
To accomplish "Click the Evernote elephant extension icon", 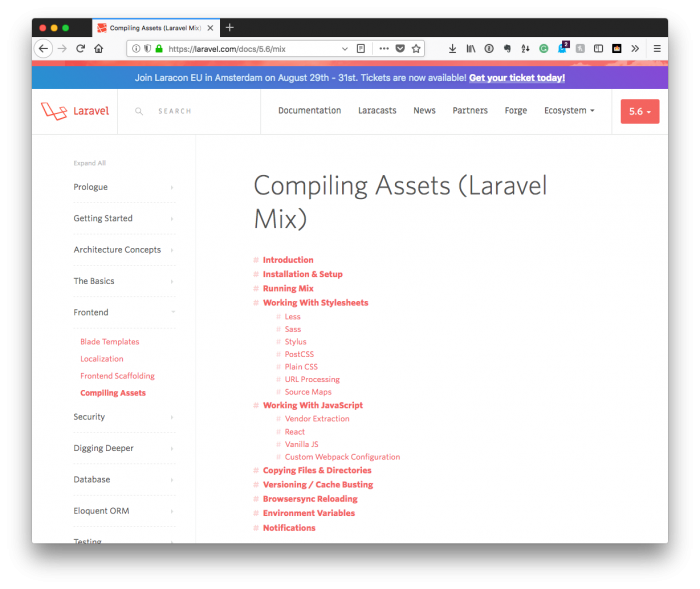I will coord(507,49).
